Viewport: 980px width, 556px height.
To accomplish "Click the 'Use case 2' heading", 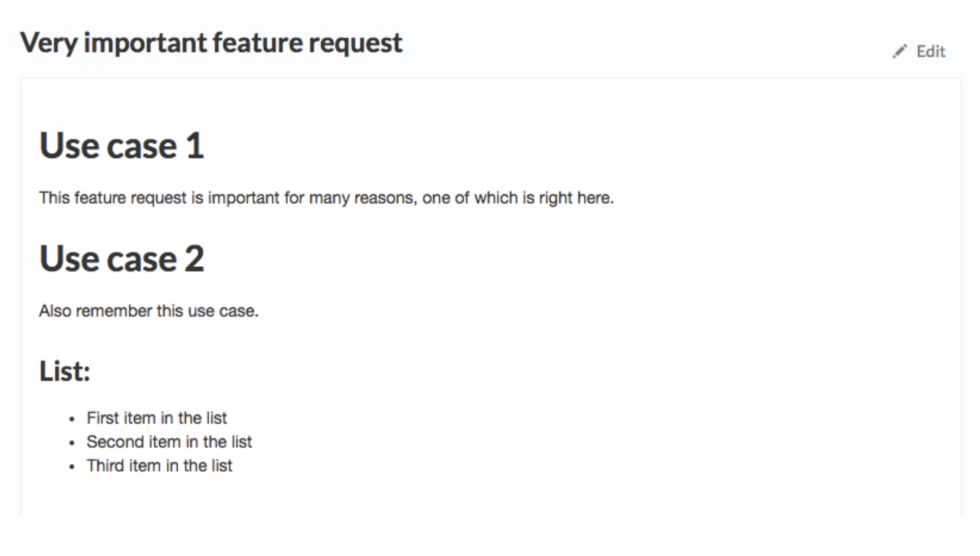I will [x=122, y=259].
